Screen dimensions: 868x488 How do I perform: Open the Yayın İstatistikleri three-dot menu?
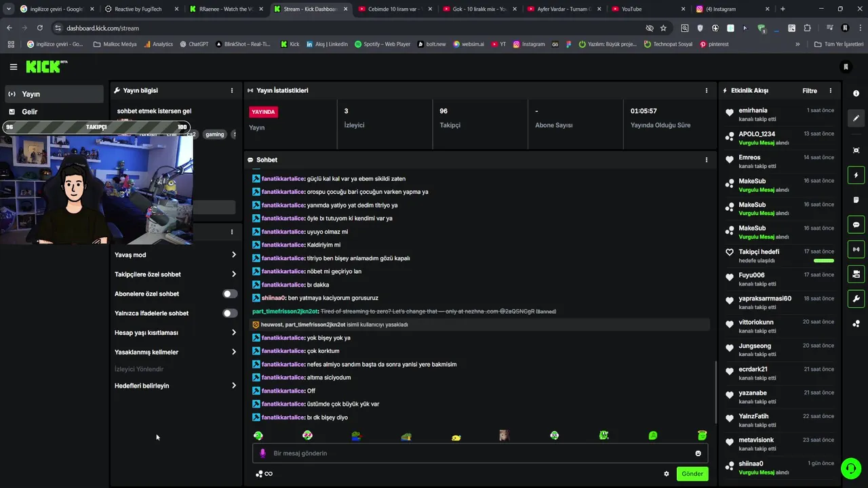[706, 90]
